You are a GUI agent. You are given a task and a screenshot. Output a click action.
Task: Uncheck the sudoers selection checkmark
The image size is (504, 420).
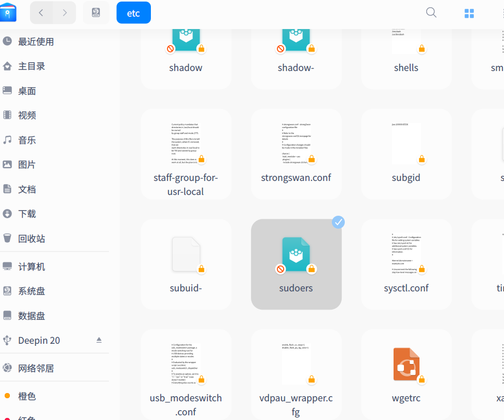[338, 222]
